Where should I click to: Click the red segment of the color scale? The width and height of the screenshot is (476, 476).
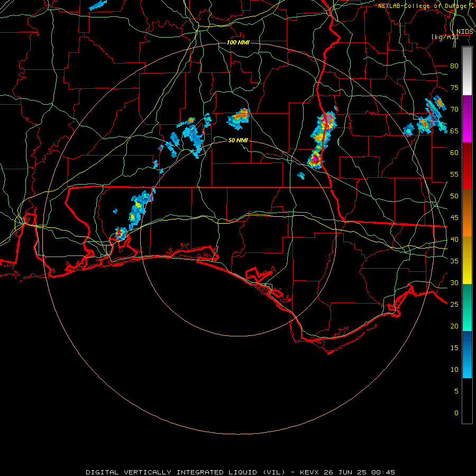pos(467,166)
